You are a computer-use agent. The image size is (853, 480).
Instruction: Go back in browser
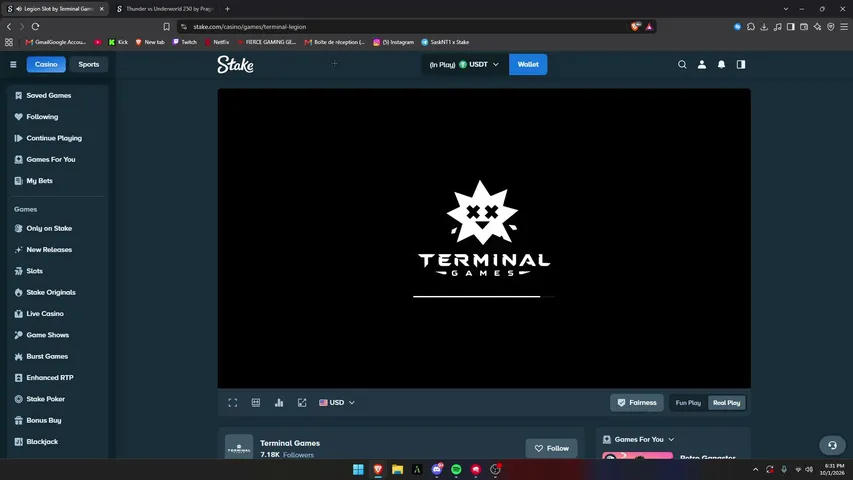(9, 26)
